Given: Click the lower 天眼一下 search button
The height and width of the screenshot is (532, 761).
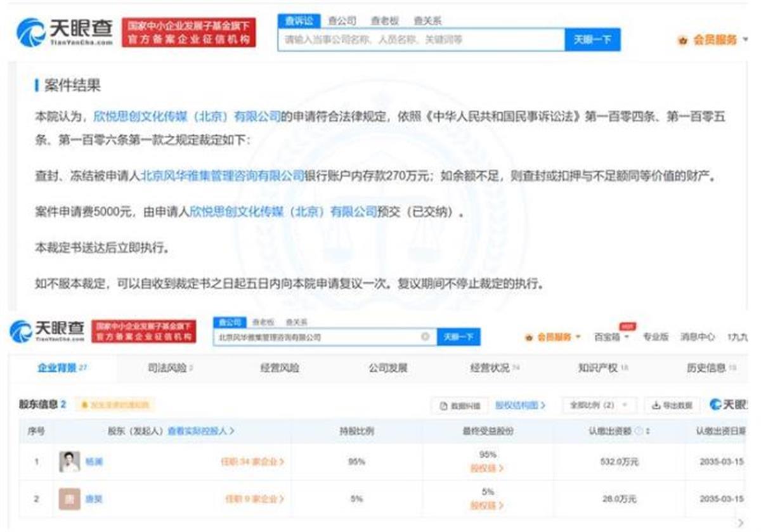Looking at the screenshot, I should [459, 337].
